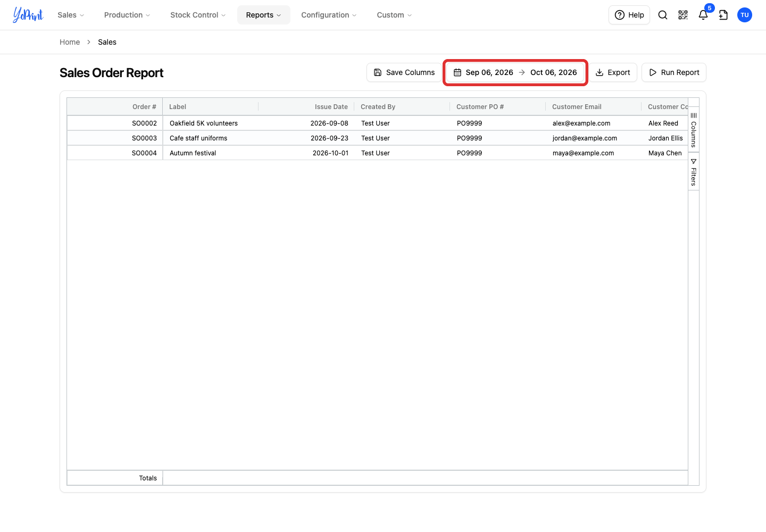Image resolution: width=766 pixels, height=532 pixels.
Task: Expand the Production menu
Action: pos(127,15)
